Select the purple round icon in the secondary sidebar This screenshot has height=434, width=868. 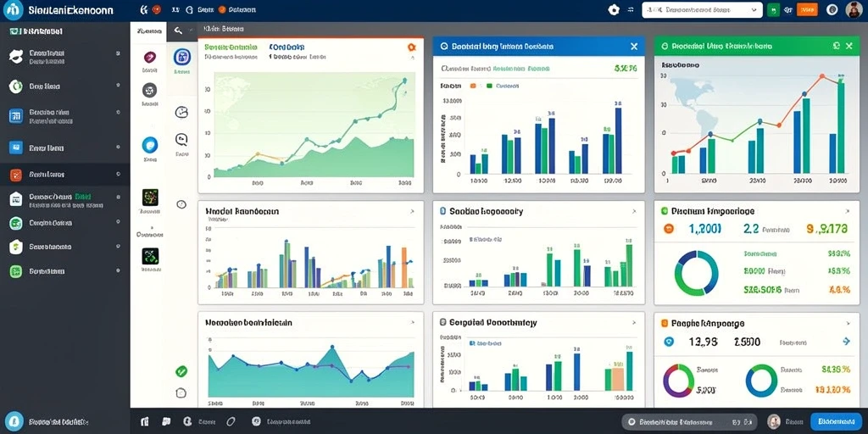coord(149,57)
